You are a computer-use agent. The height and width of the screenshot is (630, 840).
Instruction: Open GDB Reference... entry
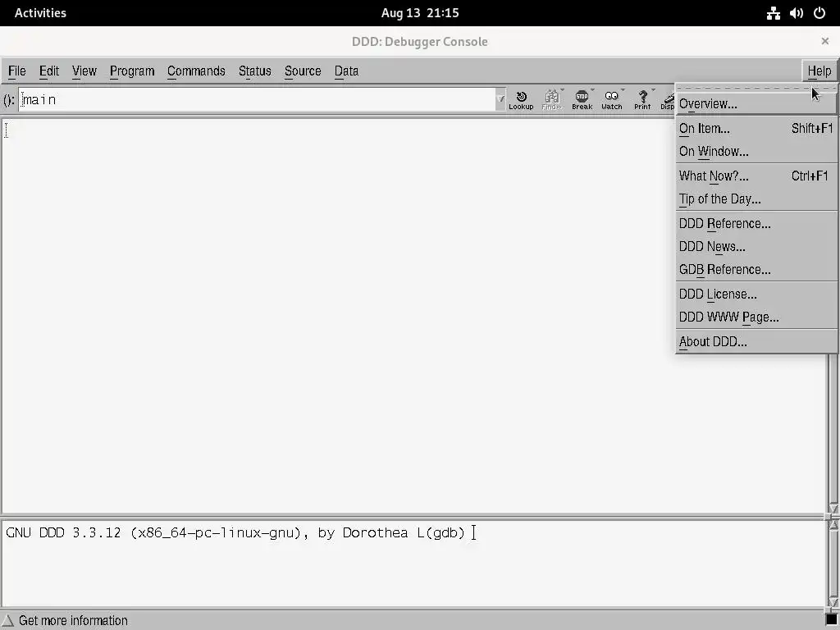[x=756, y=269]
